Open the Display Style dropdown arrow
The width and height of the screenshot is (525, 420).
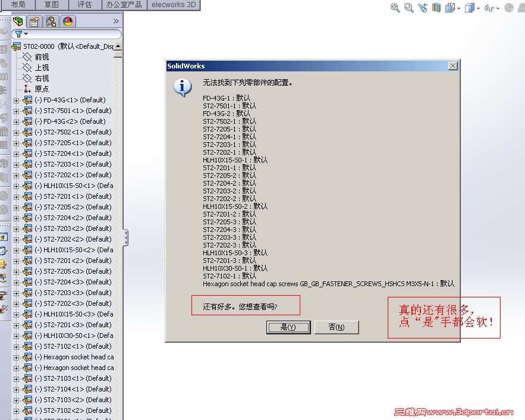(x=478, y=8)
